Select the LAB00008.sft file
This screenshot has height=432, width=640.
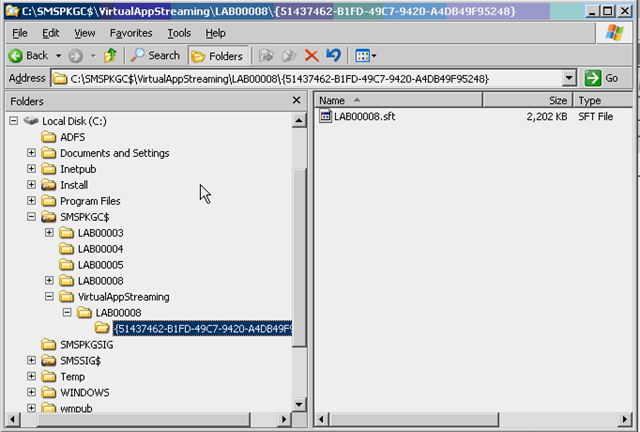[x=364, y=116]
